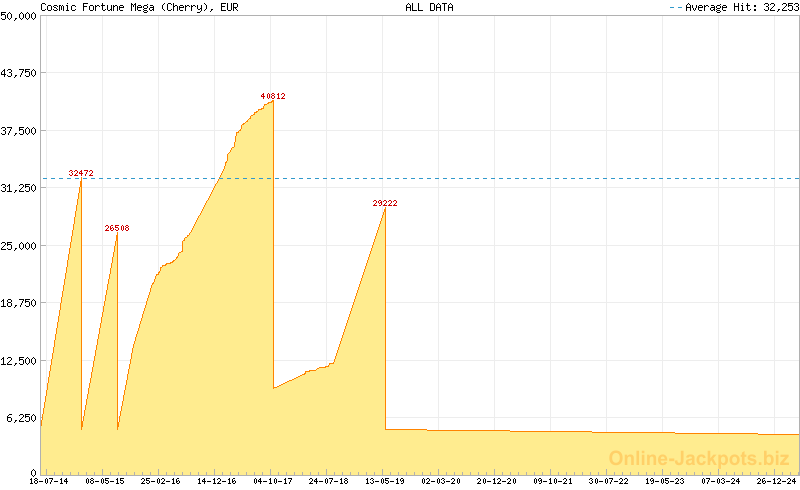The height and width of the screenshot is (490, 800).
Task: Click the 50,000 y-axis label
Action: [19, 16]
